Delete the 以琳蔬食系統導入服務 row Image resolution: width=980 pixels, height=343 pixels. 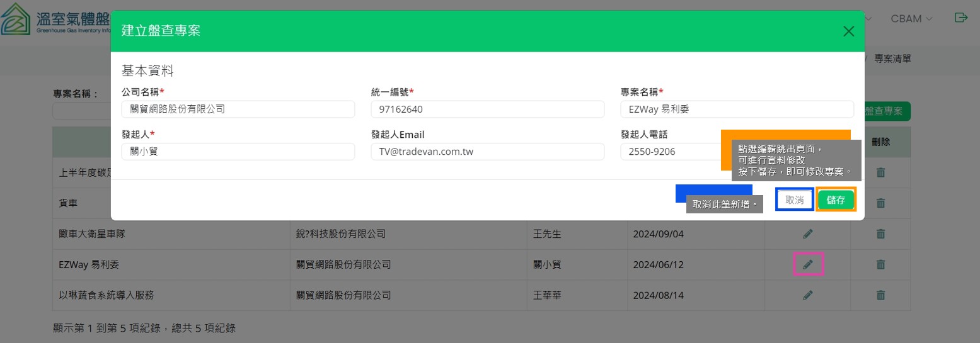[880, 295]
